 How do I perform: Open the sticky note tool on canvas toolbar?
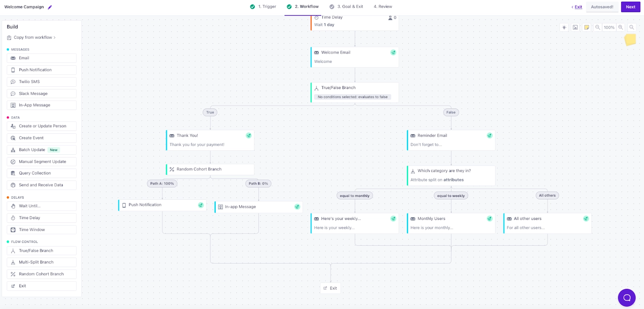coord(587,27)
